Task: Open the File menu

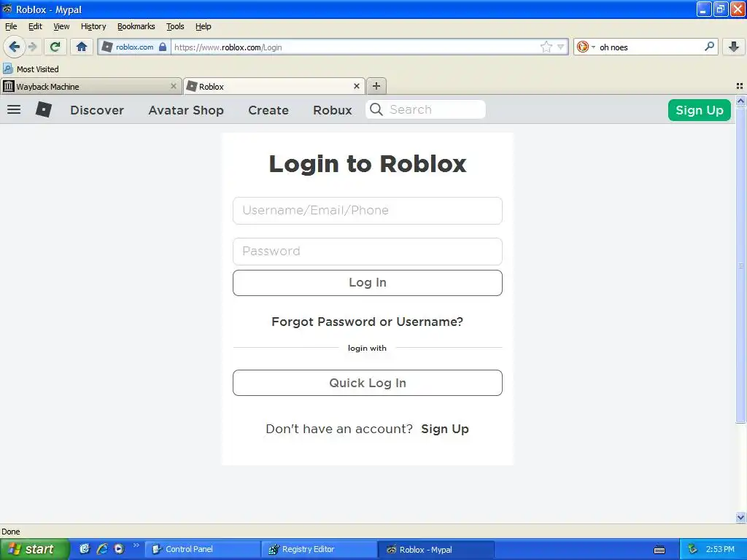Action: click(x=11, y=26)
